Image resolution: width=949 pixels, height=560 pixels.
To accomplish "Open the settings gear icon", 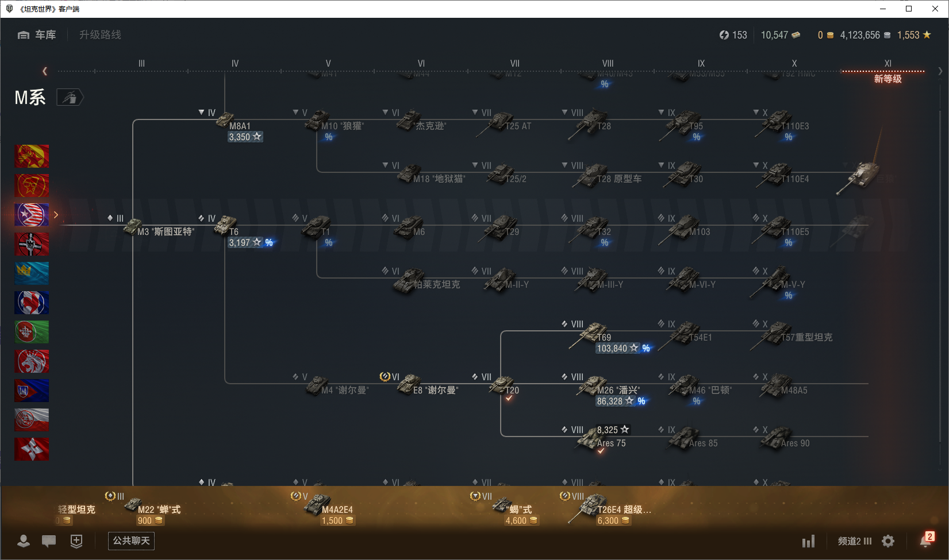I will tap(888, 541).
